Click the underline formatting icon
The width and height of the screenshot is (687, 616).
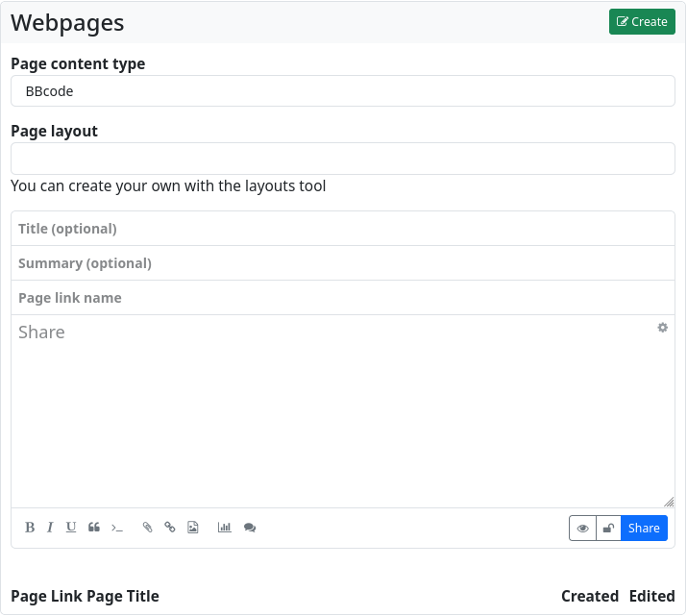coord(71,528)
